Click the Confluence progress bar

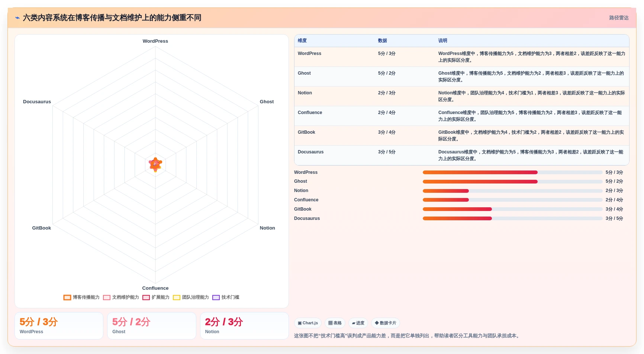512,200
